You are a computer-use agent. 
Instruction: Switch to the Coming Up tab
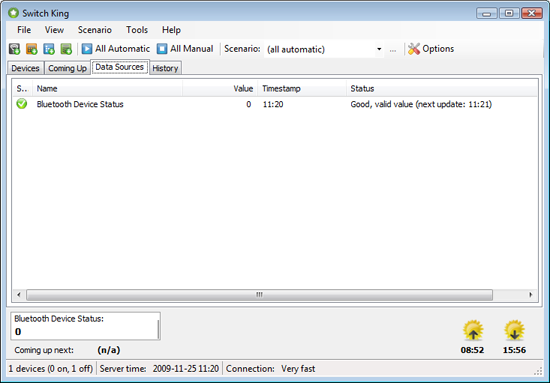point(67,68)
